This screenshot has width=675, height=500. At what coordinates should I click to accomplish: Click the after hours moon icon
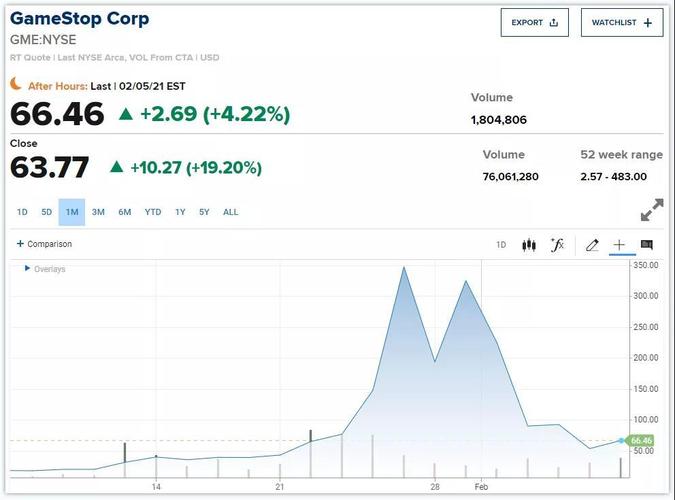click(x=15, y=84)
